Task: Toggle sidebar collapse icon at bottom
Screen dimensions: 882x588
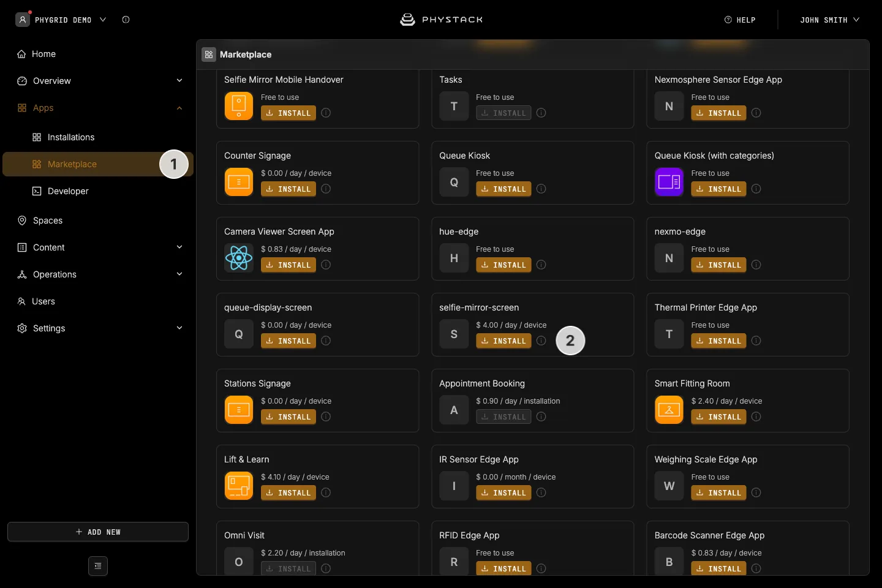Action: pyautogui.click(x=98, y=566)
